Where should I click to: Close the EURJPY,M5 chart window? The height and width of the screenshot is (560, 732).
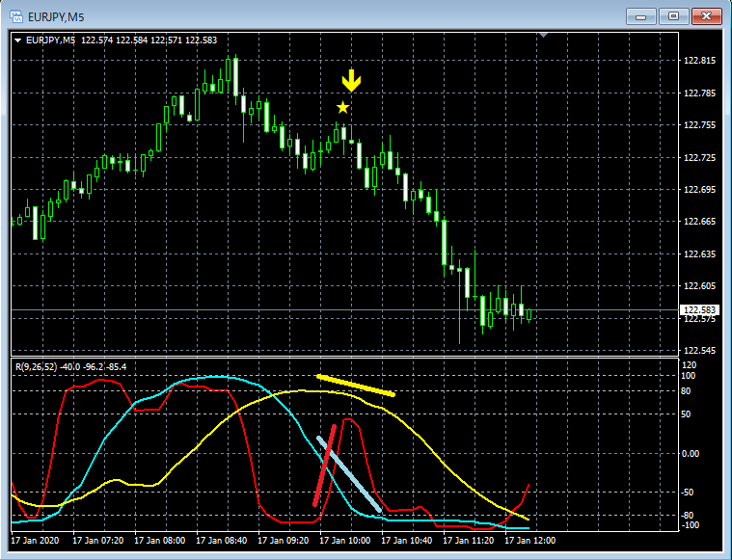click(x=706, y=16)
